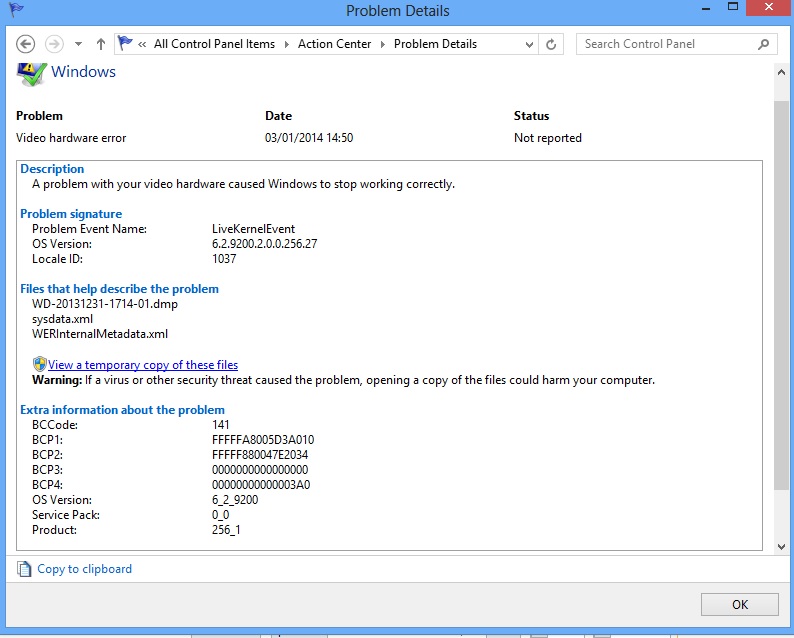The height and width of the screenshot is (638, 794).
Task: Expand arrow after Action Center breadcrumb
Action: (383, 44)
